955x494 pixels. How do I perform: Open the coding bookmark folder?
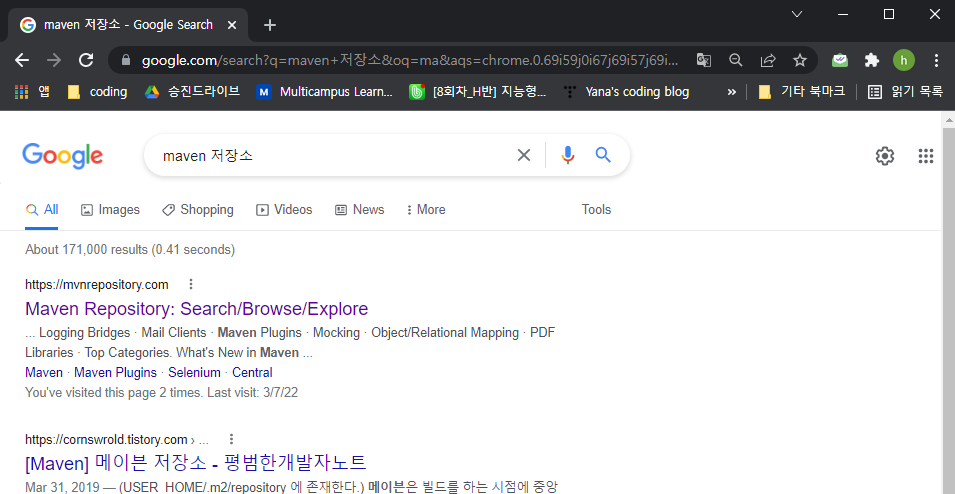coord(97,92)
